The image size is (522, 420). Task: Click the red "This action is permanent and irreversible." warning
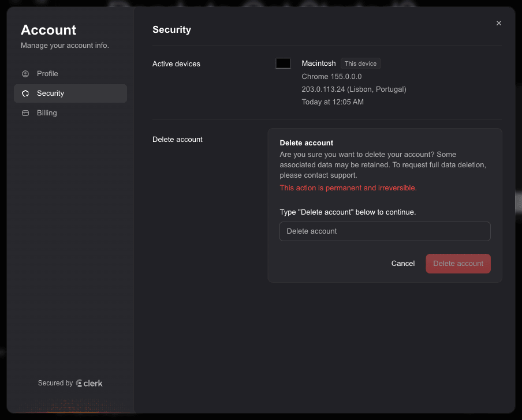point(348,188)
